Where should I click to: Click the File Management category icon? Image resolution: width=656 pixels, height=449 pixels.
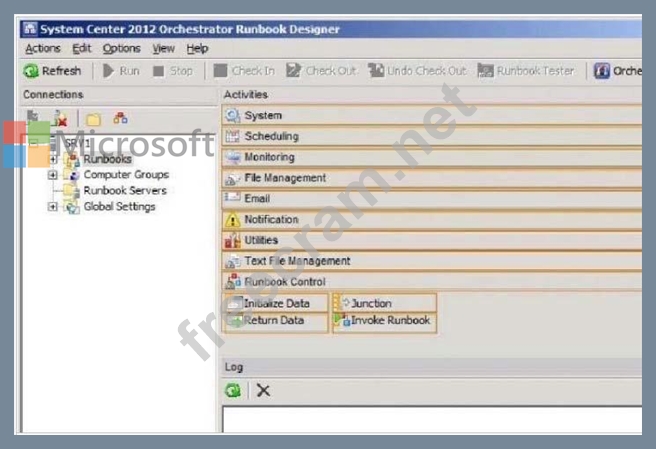[x=232, y=178]
